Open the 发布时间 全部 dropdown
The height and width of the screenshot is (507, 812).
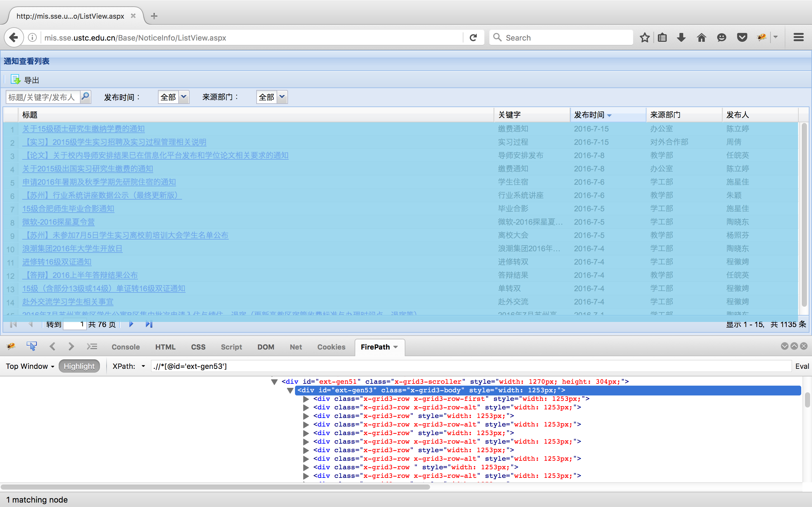pos(184,97)
